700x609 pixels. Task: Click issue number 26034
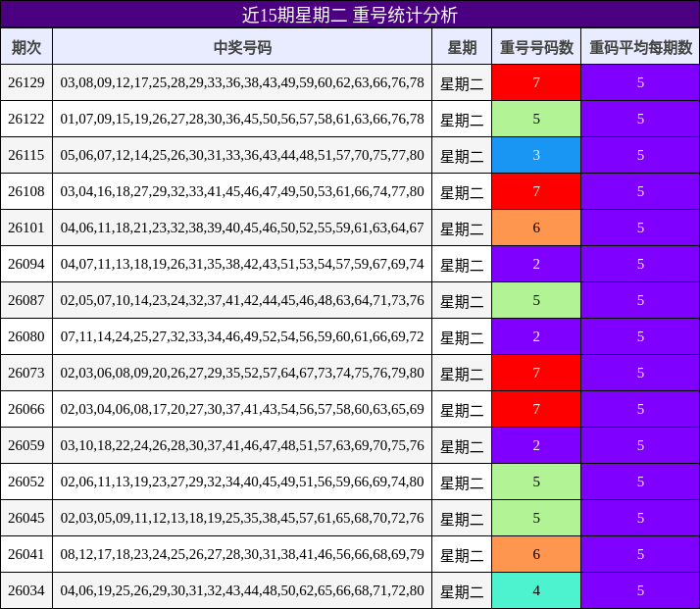coord(26,590)
